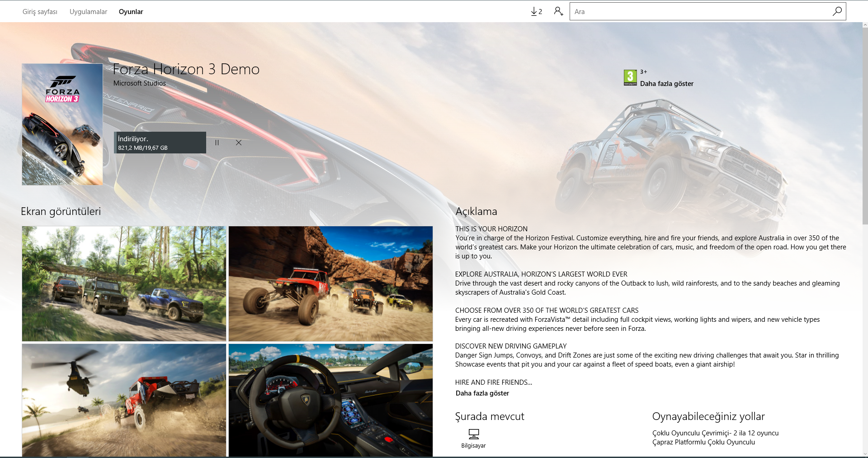Viewport: 868px width, 458px height.
Task: Expand description with Daha fazla göster
Action: (482, 393)
